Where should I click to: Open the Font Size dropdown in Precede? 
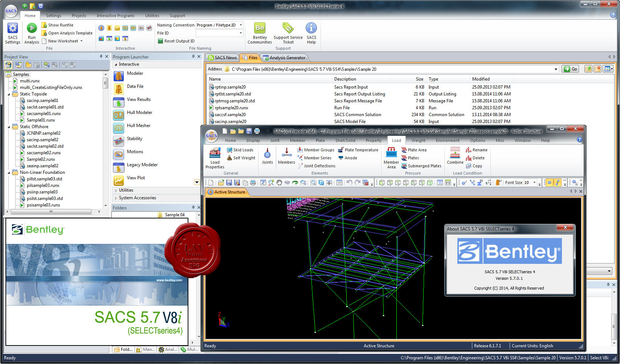pos(534,183)
